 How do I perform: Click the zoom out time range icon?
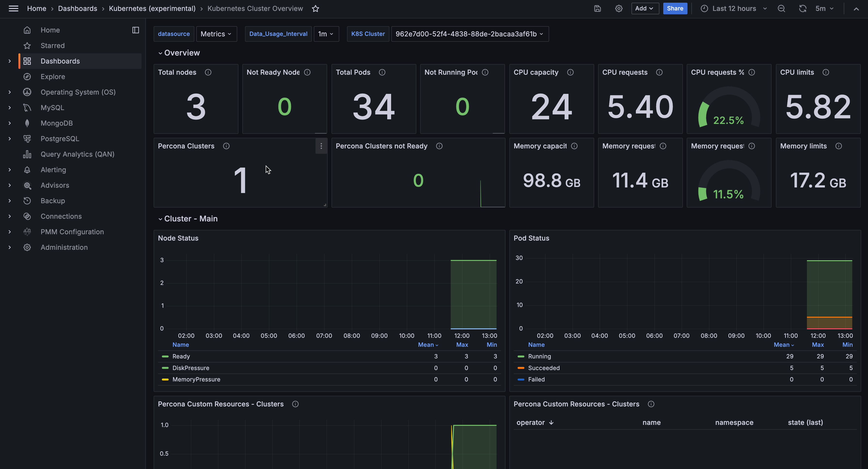point(781,9)
